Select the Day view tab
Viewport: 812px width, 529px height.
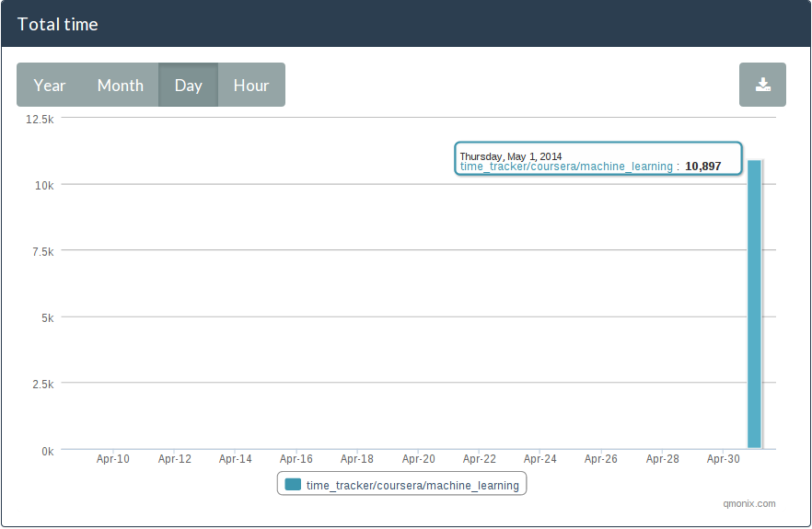pyautogui.click(x=188, y=85)
